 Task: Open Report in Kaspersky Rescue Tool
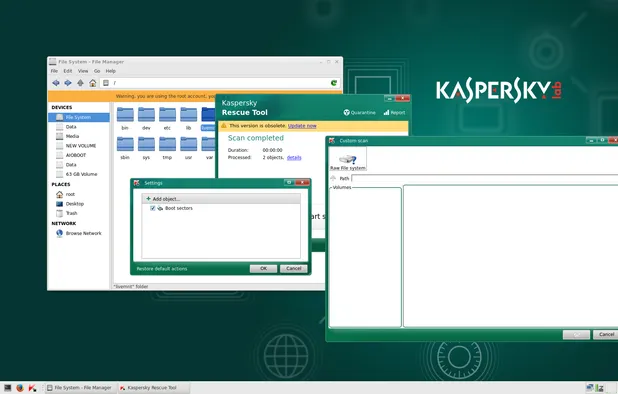click(394, 113)
